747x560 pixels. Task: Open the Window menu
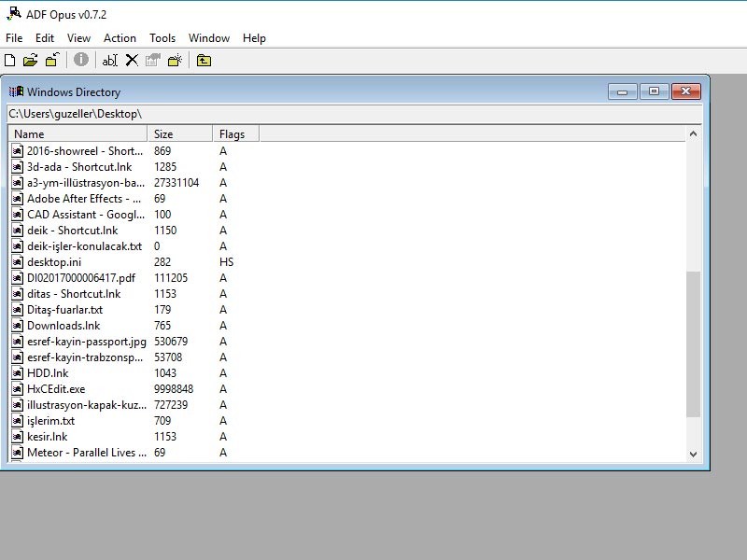point(209,38)
